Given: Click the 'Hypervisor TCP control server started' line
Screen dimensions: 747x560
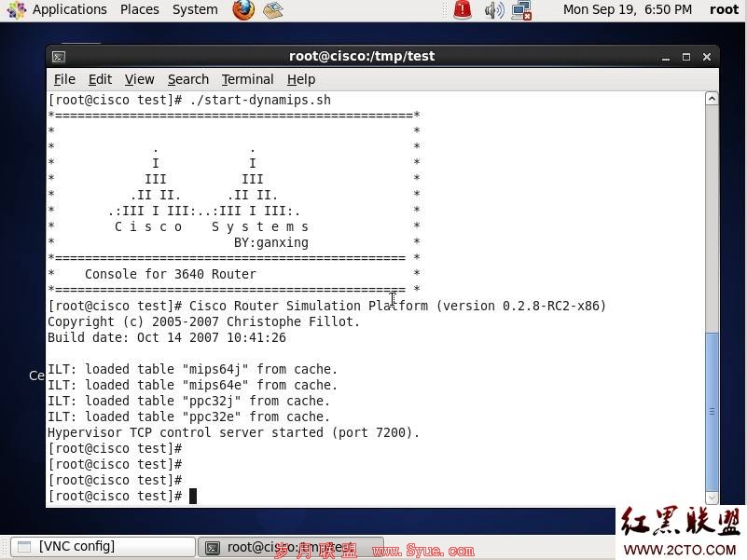Looking at the screenshot, I should pyautogui.click(x=233, y=433).
